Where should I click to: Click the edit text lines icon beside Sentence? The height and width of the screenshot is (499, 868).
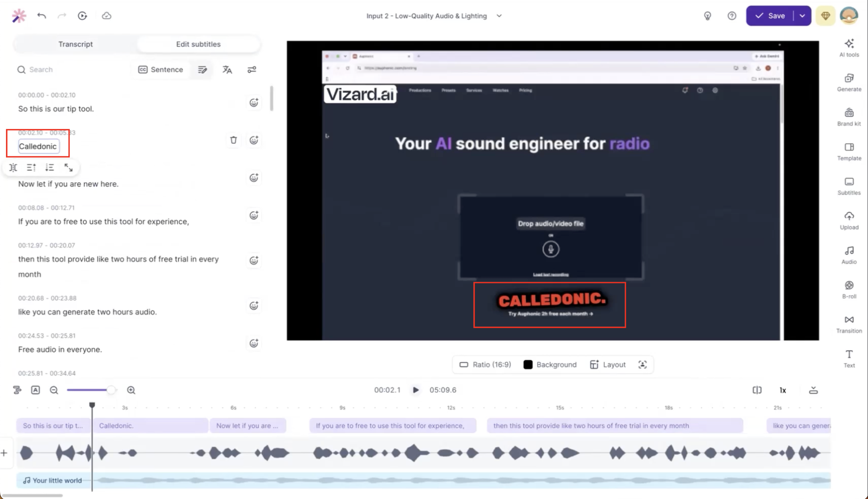pos(202,70)
